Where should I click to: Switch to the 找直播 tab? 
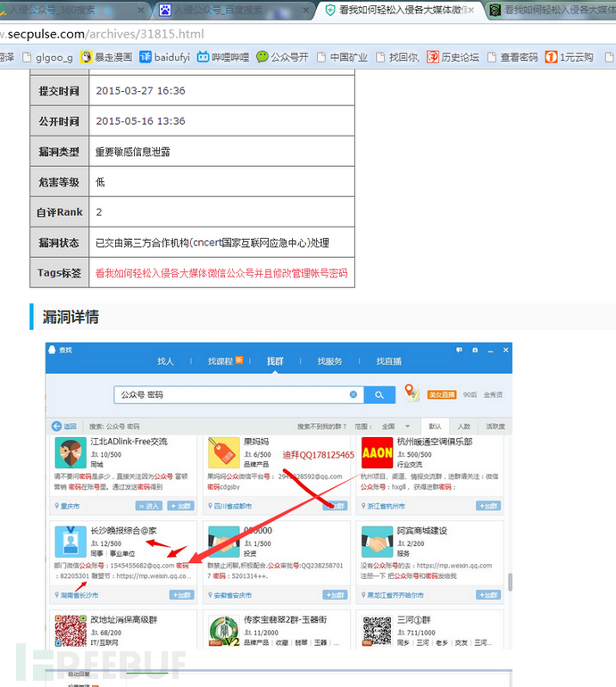tap(389, 361)
